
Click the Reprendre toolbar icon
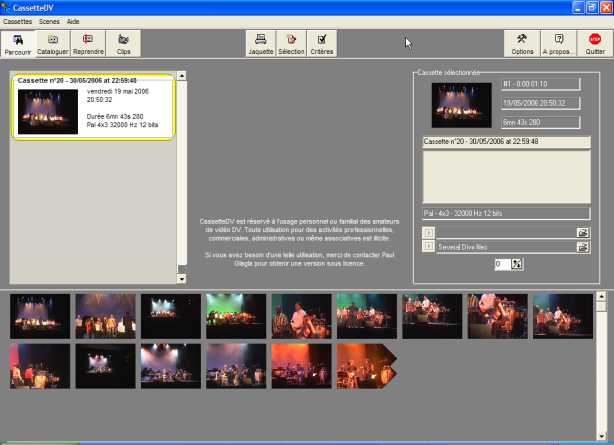[x=88, y=43]
